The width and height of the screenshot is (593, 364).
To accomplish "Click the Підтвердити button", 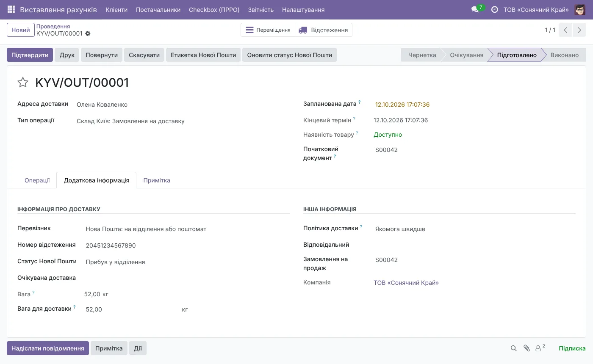I will [30, 55].
